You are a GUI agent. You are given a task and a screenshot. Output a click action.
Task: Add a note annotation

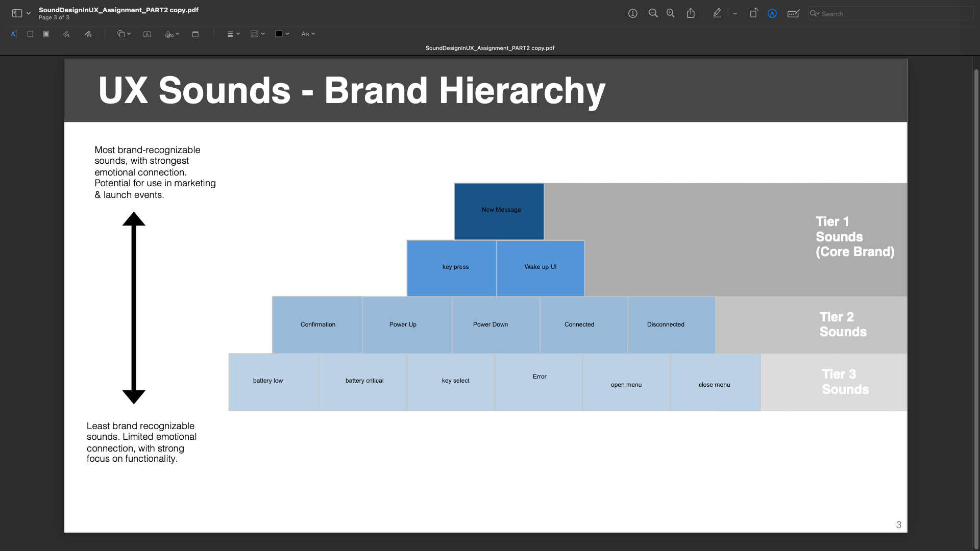point(195,34)
